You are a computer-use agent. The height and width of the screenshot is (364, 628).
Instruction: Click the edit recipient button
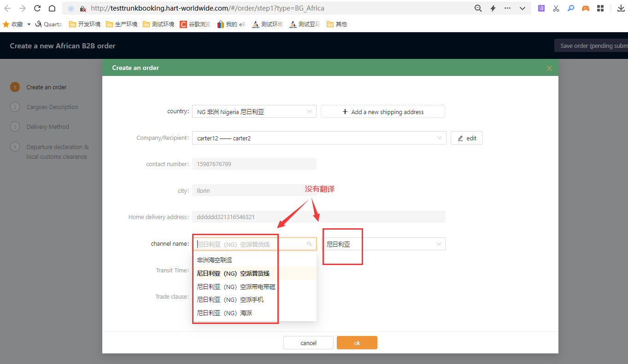click(x=466, y=138)
